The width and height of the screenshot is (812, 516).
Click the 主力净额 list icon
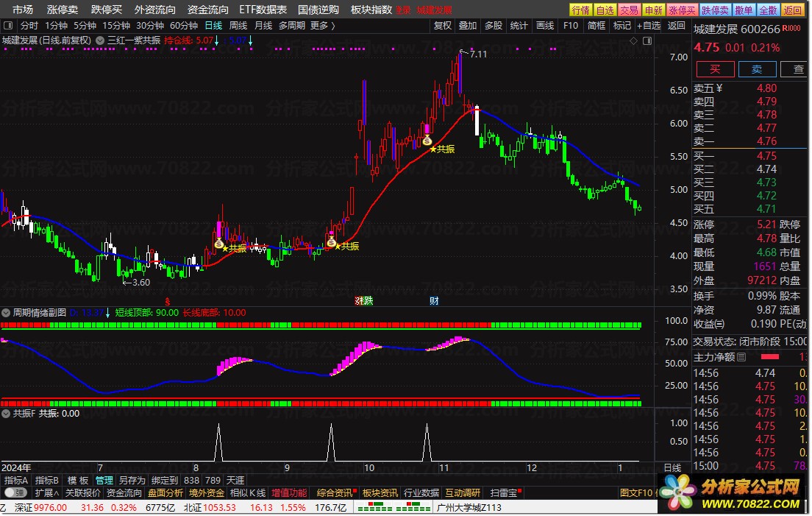tap(741, 357)
